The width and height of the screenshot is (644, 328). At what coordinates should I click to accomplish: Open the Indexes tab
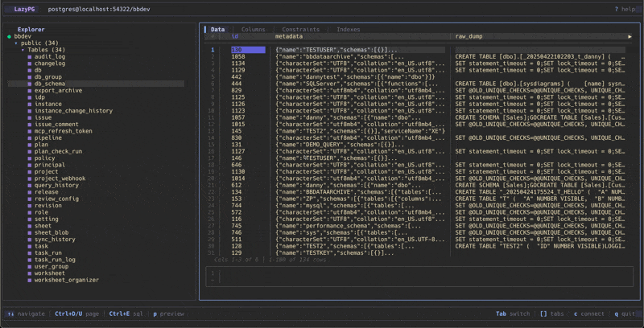(x=349, y=30)
